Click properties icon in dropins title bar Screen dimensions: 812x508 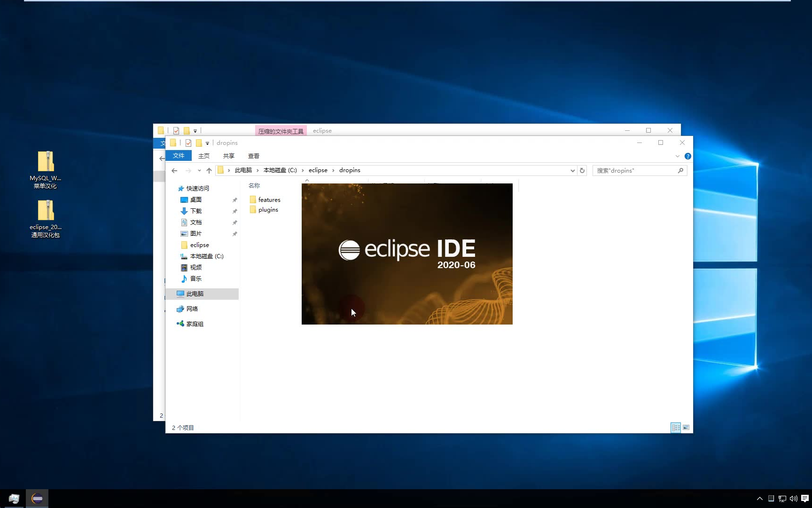tap(188, 143)
